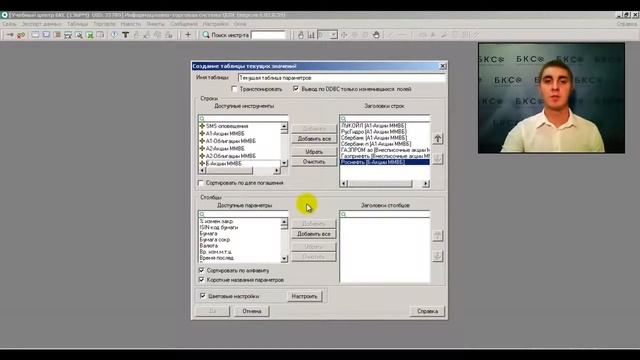Toggle the Транспонировать checkbox
This screenshot has height=360, width=640.
tap(234, 89)
